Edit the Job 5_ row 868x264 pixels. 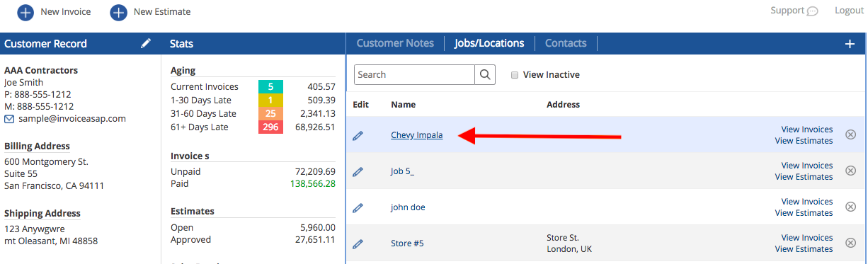[358, 171]
